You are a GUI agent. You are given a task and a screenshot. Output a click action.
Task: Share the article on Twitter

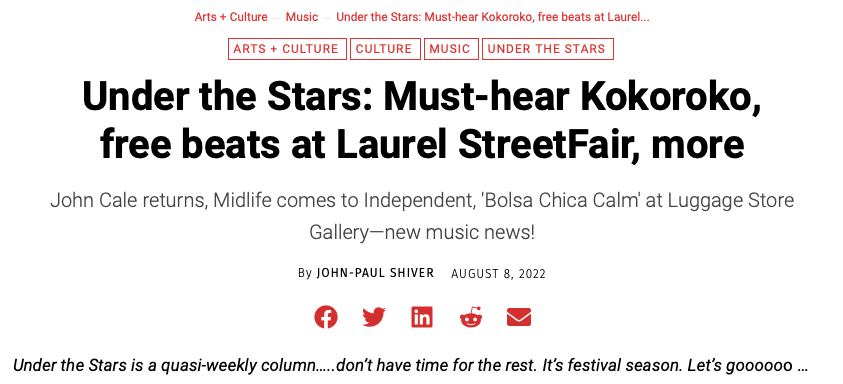pos(374,317)
